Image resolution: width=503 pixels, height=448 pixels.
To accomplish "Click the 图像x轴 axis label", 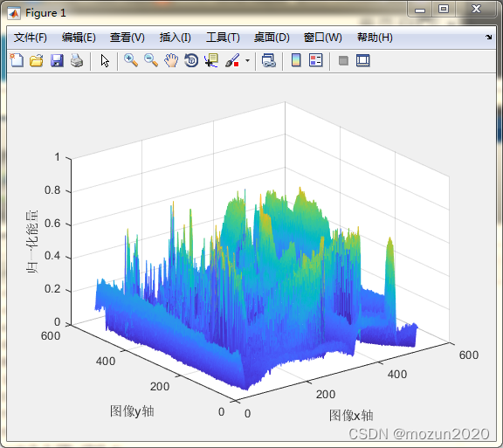I will click(351, 416).
